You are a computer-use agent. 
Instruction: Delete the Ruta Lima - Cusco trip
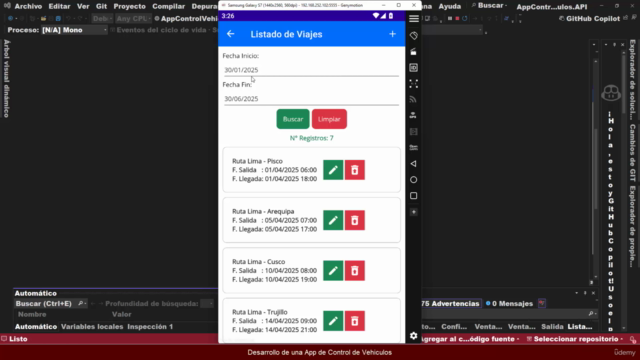355,271
